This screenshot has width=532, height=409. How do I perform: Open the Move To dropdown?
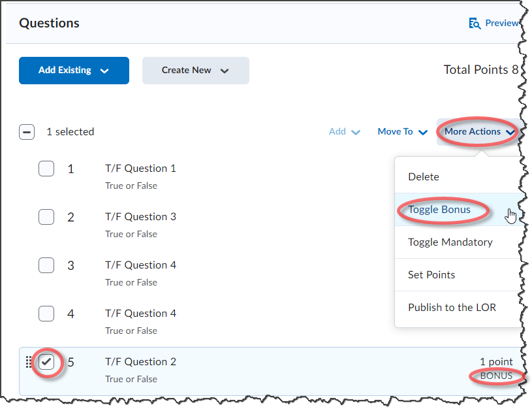(402, 132)
